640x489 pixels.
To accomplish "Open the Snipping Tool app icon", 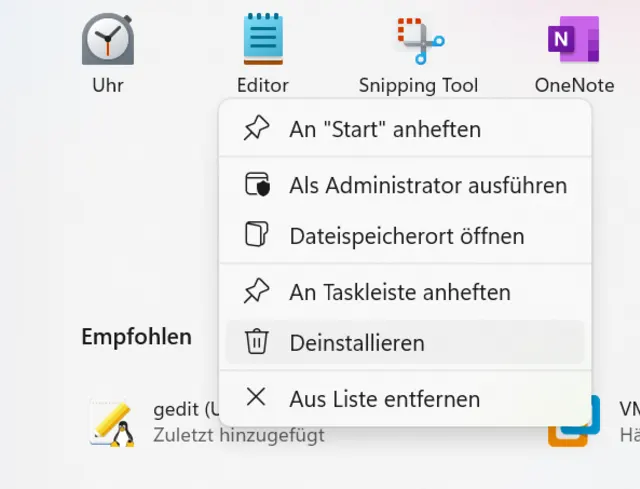I will tap(419, 40).
